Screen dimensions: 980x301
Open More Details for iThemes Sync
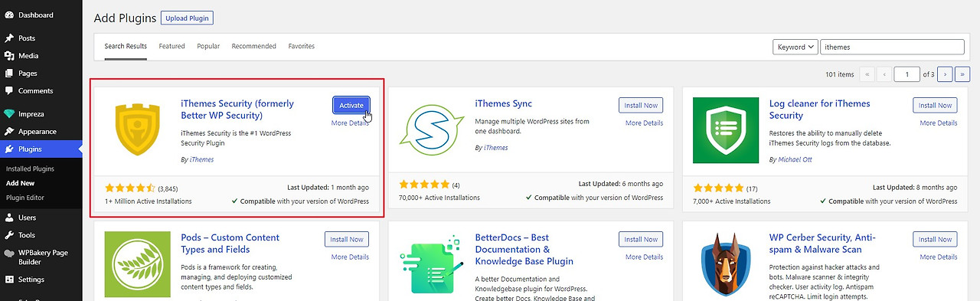point(644,123)
